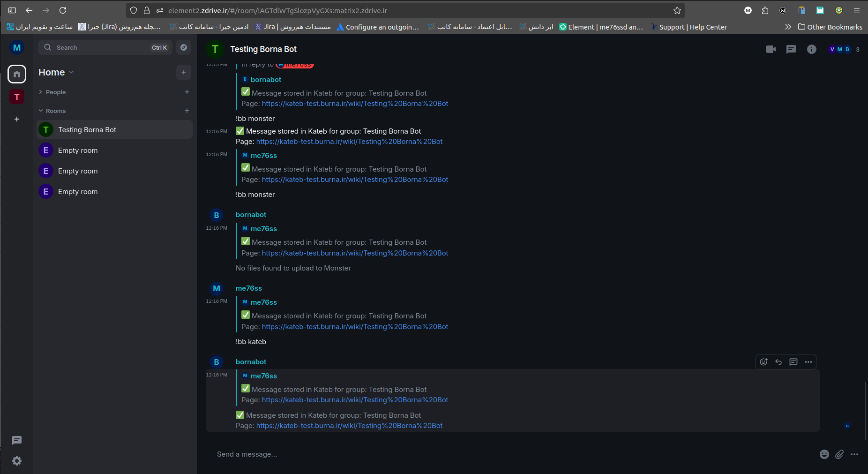This screenshot has height=474, width=868.
Task: Reload the current browser page
Action: 63,10
